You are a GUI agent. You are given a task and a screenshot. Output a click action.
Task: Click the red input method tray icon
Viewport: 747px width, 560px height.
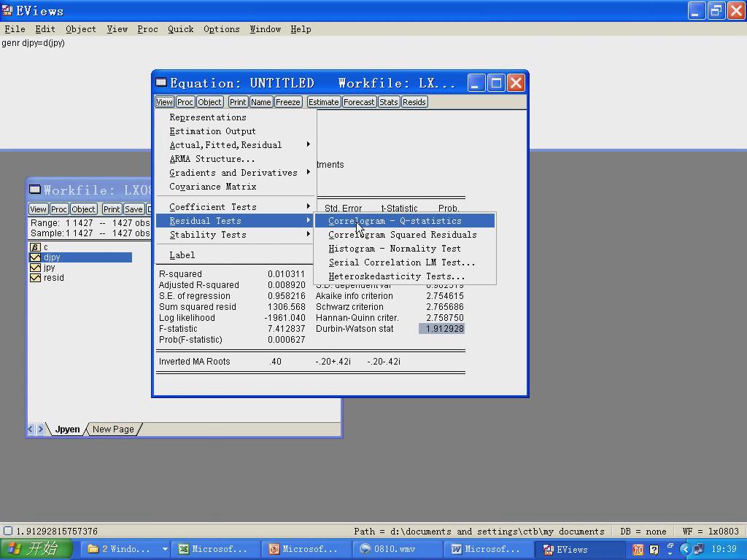pos(638,550)
